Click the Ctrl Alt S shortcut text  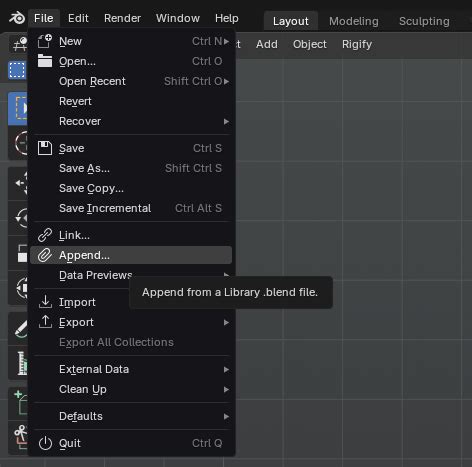click(198, 208)
